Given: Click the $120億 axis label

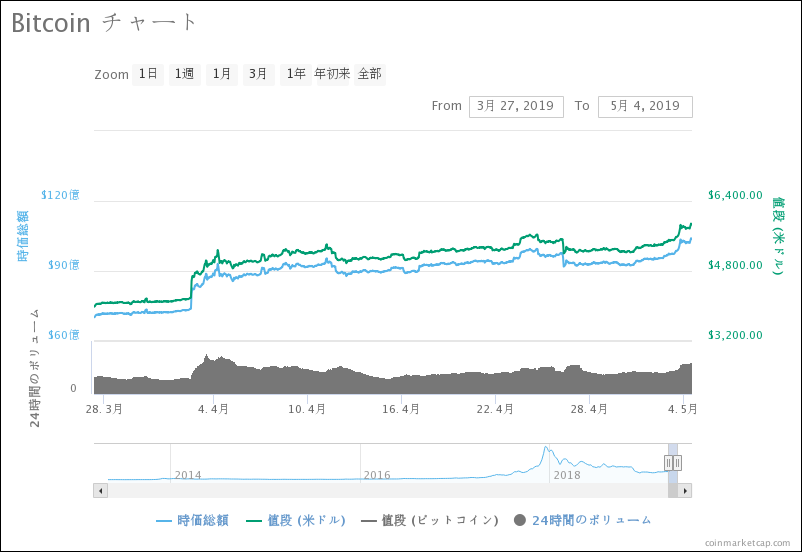Looking at the screenshot, I should point(60,195).
